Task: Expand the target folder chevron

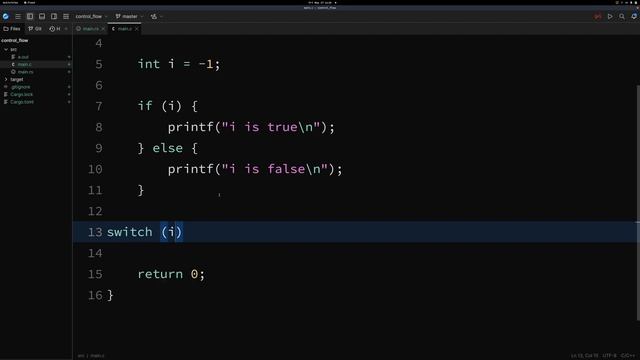Action: coord(6,79)
